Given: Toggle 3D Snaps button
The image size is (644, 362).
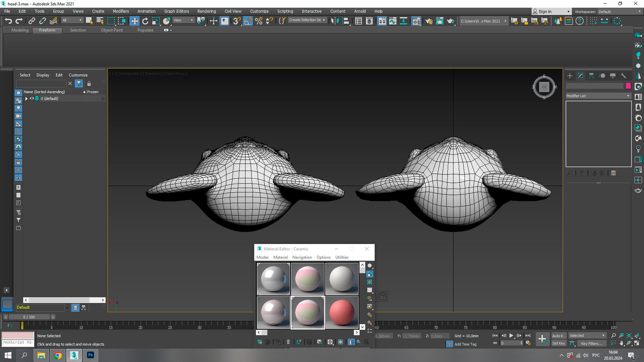Looking at the screenshot, I should (x=237, y=21).
